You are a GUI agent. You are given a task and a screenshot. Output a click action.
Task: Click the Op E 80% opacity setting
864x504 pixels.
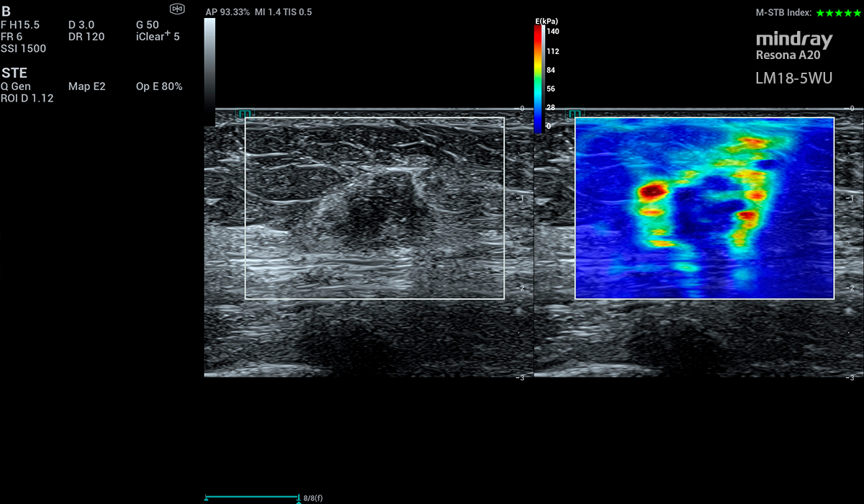tap(158, 86)
